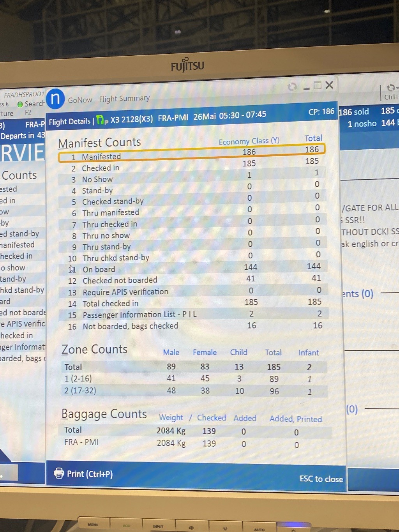The image size is (399, 532).
Task: Click the Checked not boarded row
Action: (191, 280)
